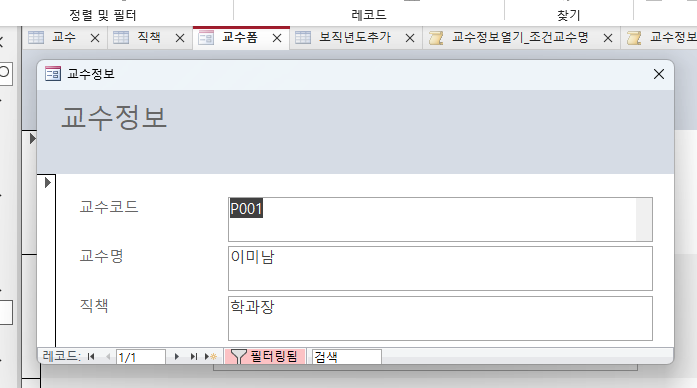Screen dimensions: 697x388
Task: Close the 보직년도추가 tab
Action: pyautogui.click(x=410, y=38)
